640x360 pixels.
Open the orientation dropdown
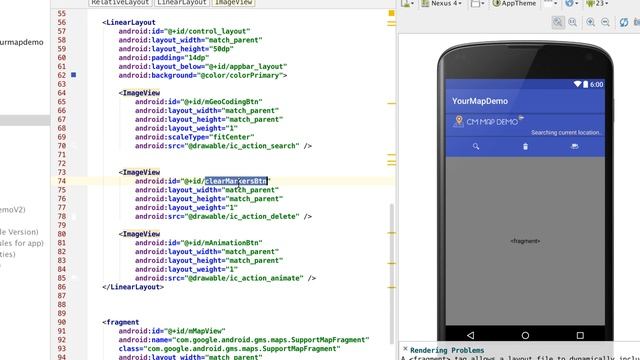477,3
